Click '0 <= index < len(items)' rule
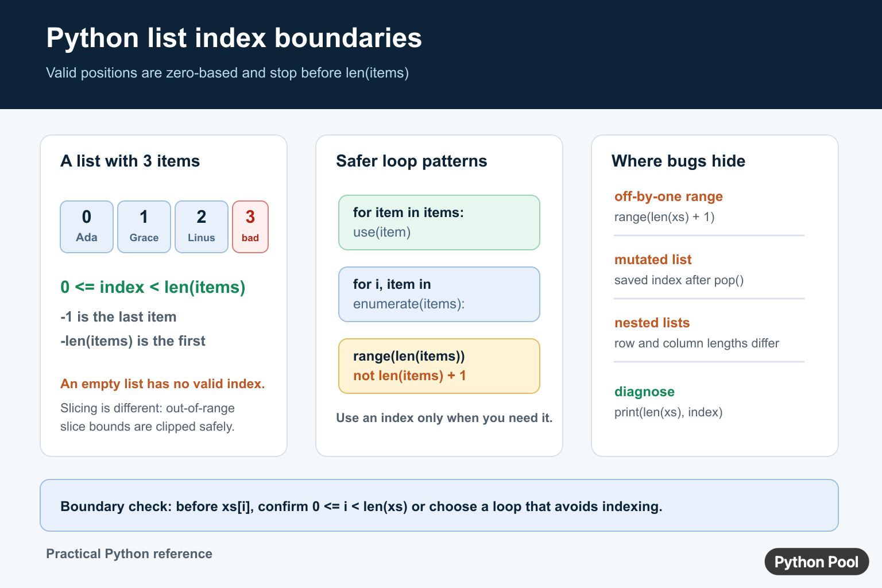The width and height of the screenshot is (882, 588). 153,287
